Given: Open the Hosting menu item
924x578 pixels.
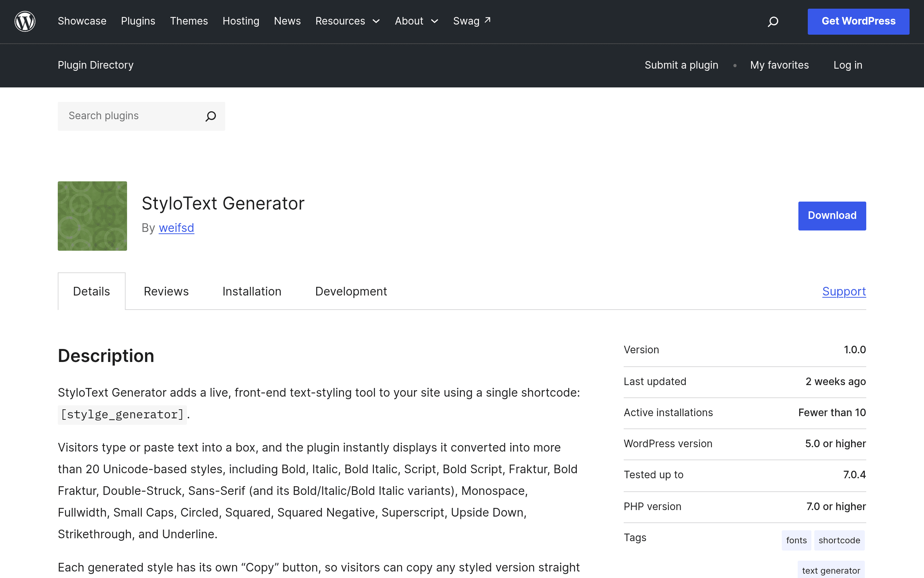Looking at the screenshot, I should coord(241,21).
